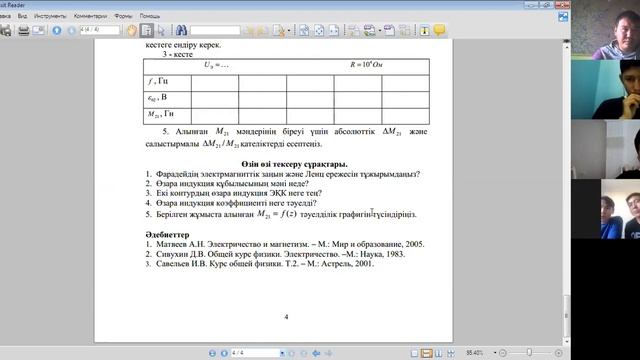Click the Actual Size page icon
The width and height of the screenshot is (640, 360).
(304, 31)
